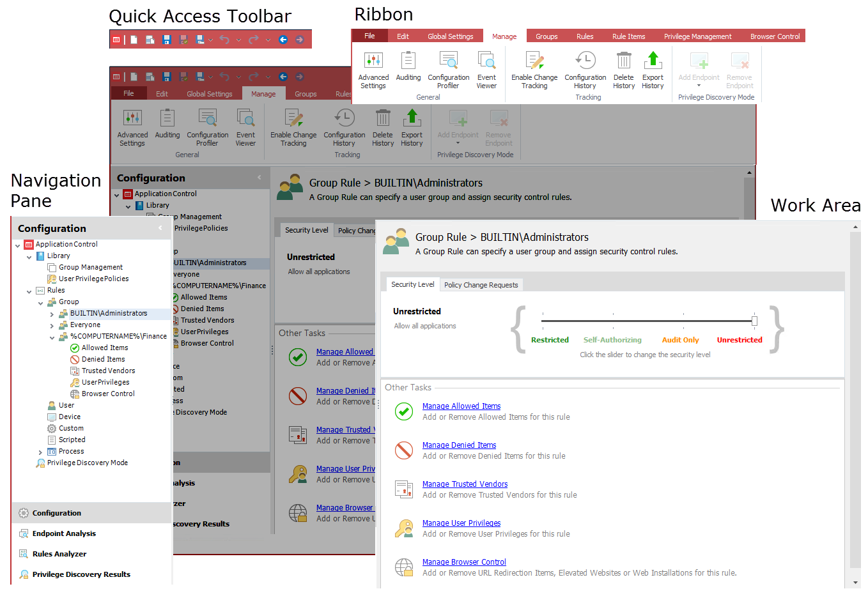Click the Manage Allowed Items green check icon in Work Area callout
This screenshot has width=868, height=598.
pos(404,411)
